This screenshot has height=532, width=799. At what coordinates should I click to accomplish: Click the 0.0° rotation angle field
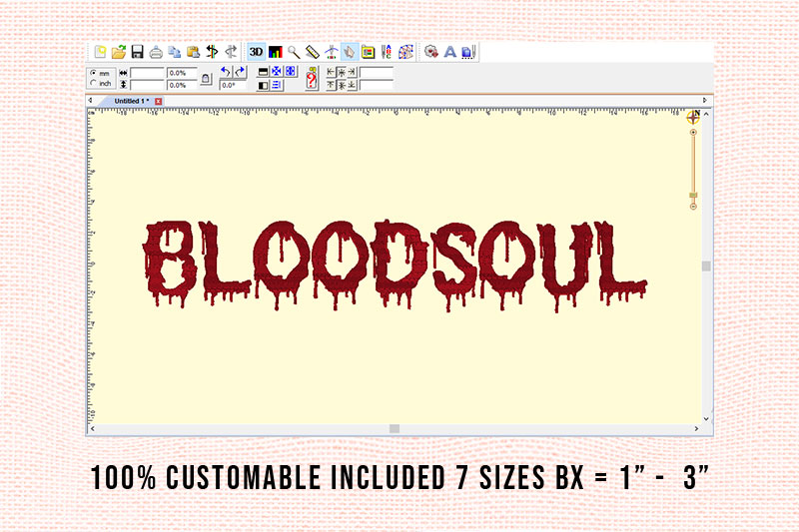click(233, 86)
